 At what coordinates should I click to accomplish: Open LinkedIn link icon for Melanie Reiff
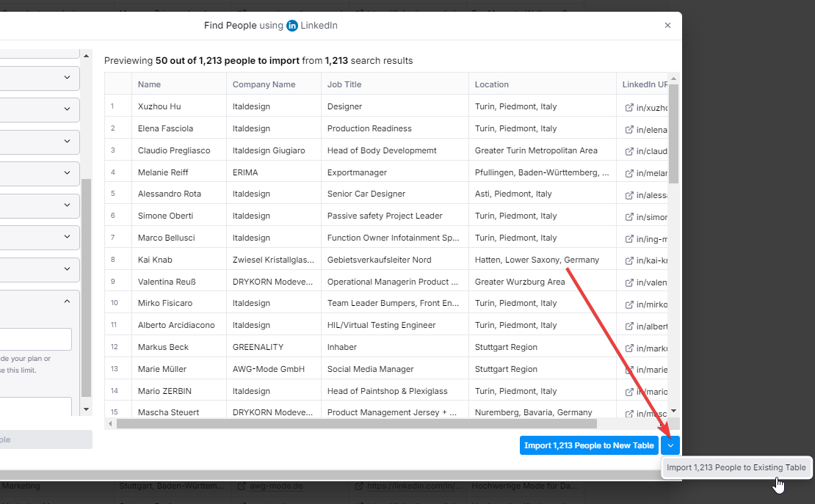click(629, 173)
